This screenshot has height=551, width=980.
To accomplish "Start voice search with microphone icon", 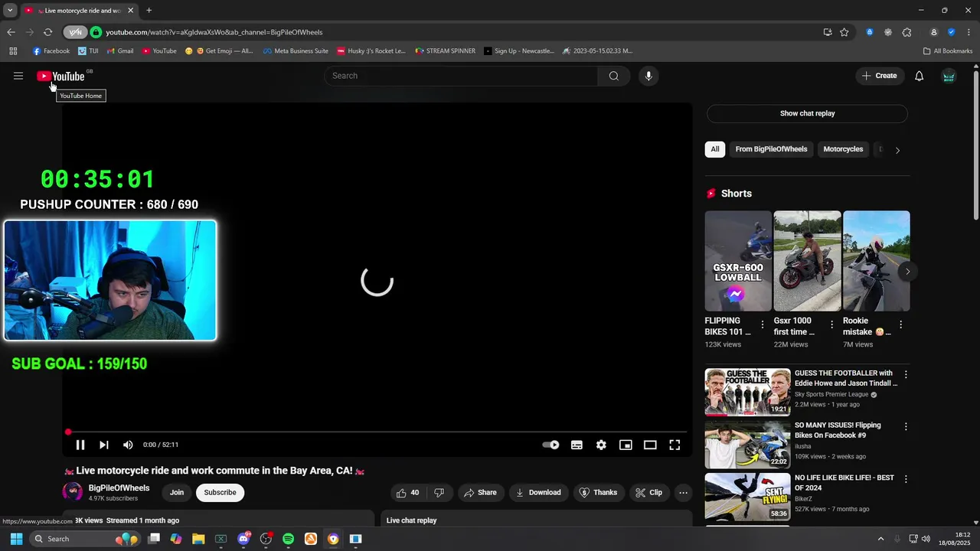I will click(x=648, y=76).
